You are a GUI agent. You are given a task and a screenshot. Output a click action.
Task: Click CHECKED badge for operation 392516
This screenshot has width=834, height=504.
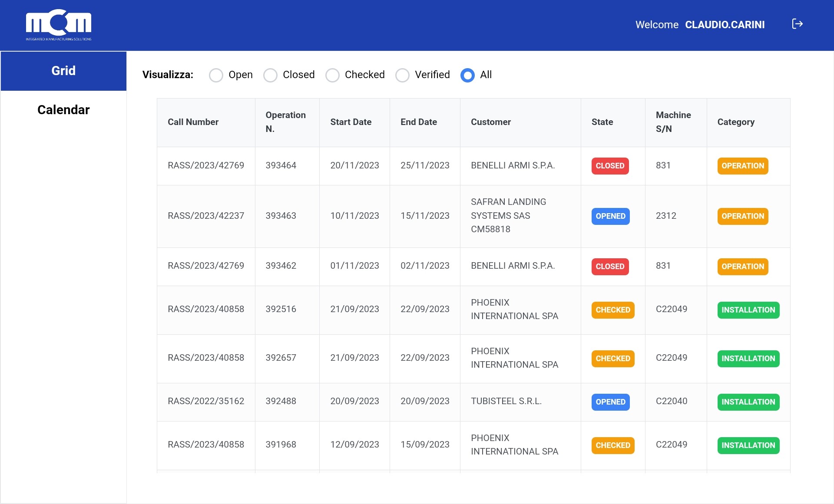(612, 310)
